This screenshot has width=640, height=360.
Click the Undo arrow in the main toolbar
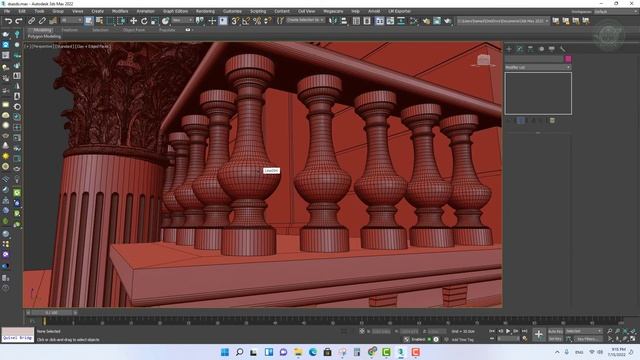pyautogui.click(x=8, y=21)
